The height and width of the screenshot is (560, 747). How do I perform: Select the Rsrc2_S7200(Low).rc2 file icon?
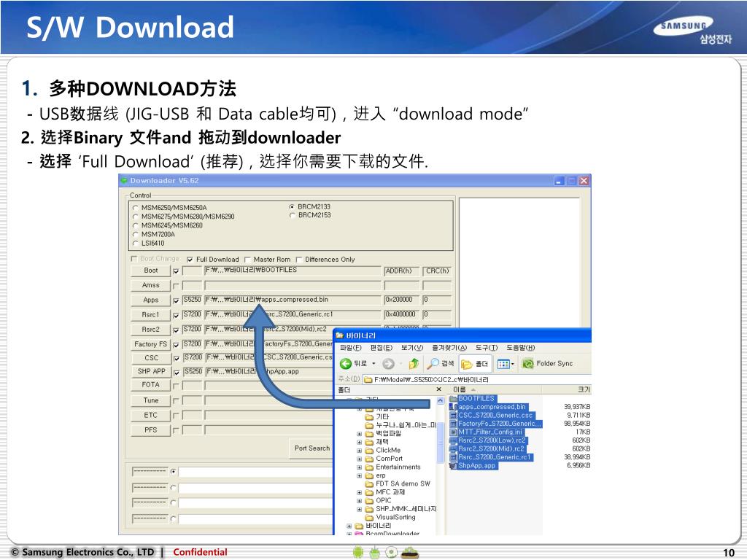click(x=453, y=440)
